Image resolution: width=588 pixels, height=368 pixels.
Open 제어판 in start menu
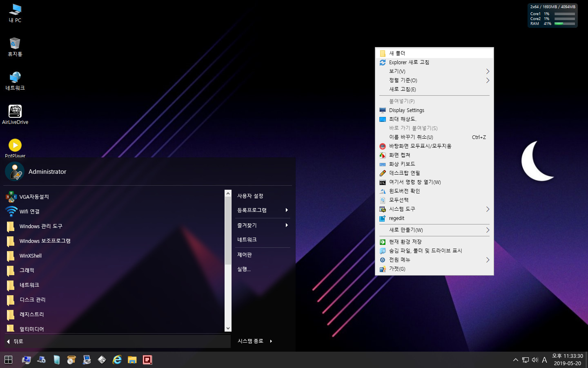[263, 255]
